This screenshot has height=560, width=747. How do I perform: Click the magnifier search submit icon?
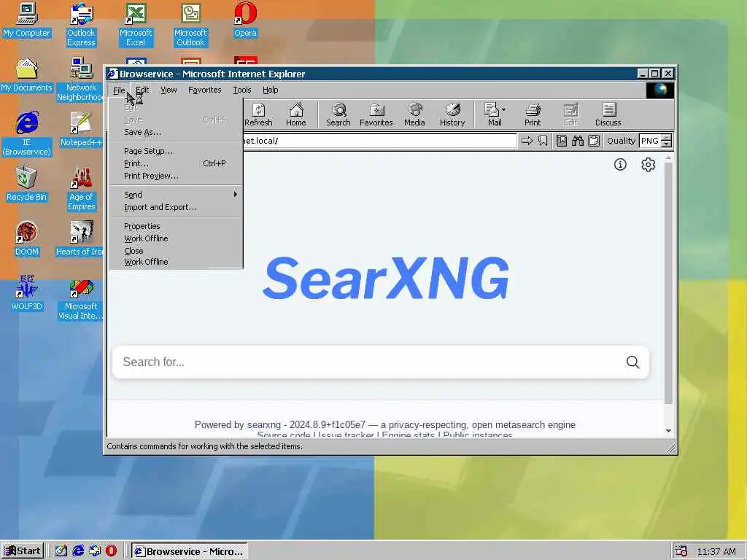[x=632, y=362]
